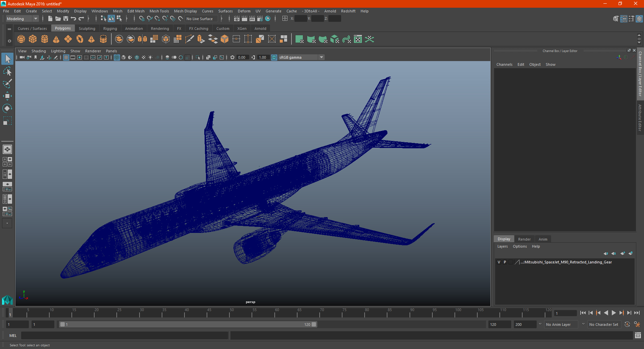Open the Modeling menu set dropdown
The width and height of the screenshot is (644, 349).
(x=22, y=19)
